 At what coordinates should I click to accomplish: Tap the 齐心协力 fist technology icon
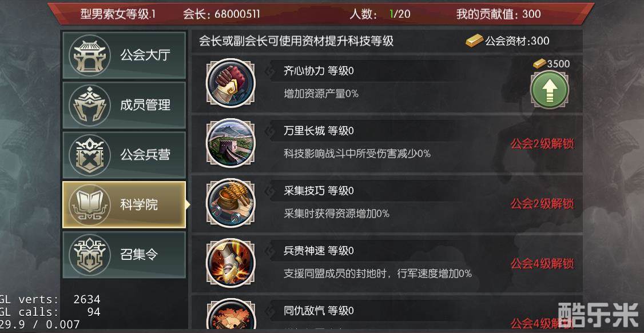point(230,83)
